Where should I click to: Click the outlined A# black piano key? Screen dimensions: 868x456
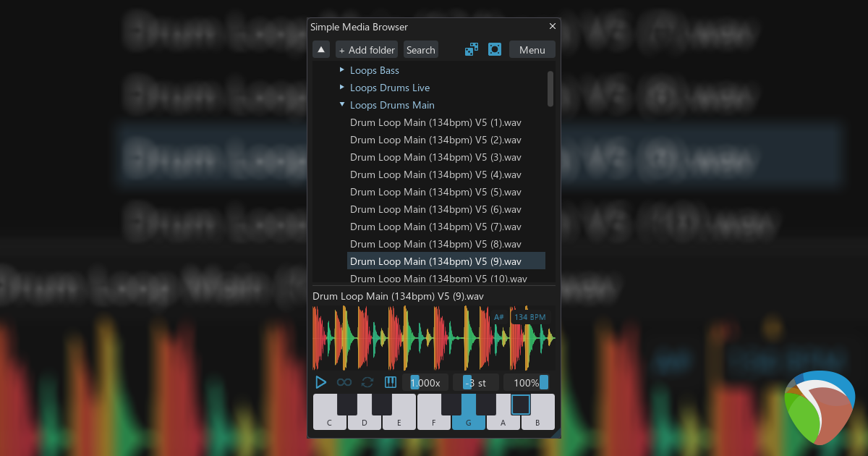pos(521,404)
